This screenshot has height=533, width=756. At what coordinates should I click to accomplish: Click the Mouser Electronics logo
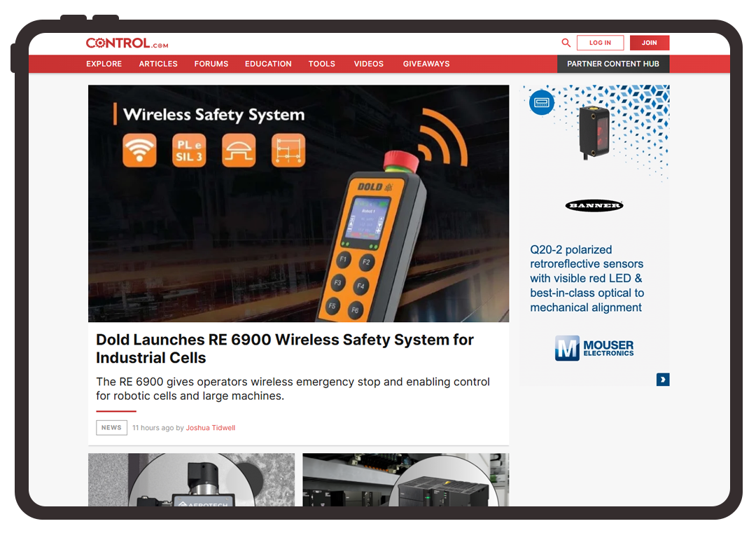594,348
